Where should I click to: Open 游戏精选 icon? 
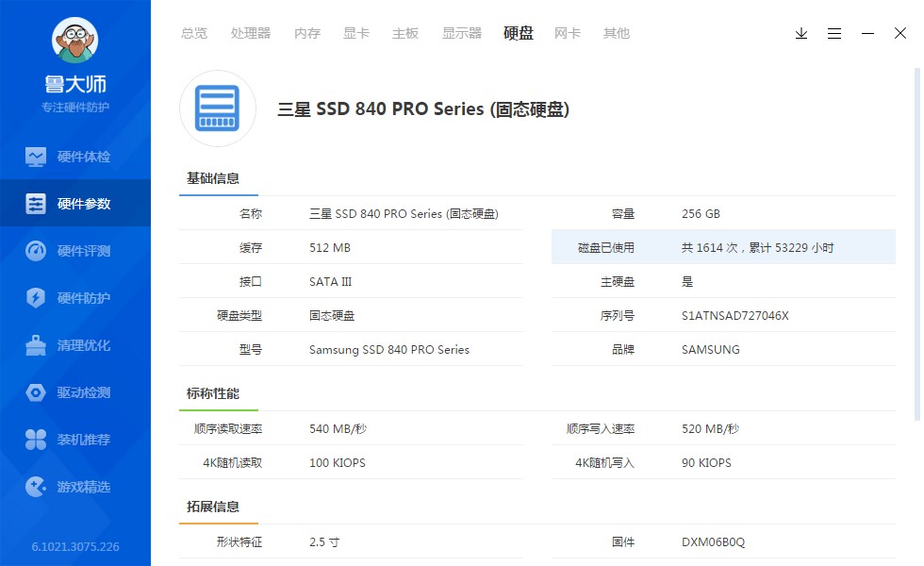click(36, 487)
